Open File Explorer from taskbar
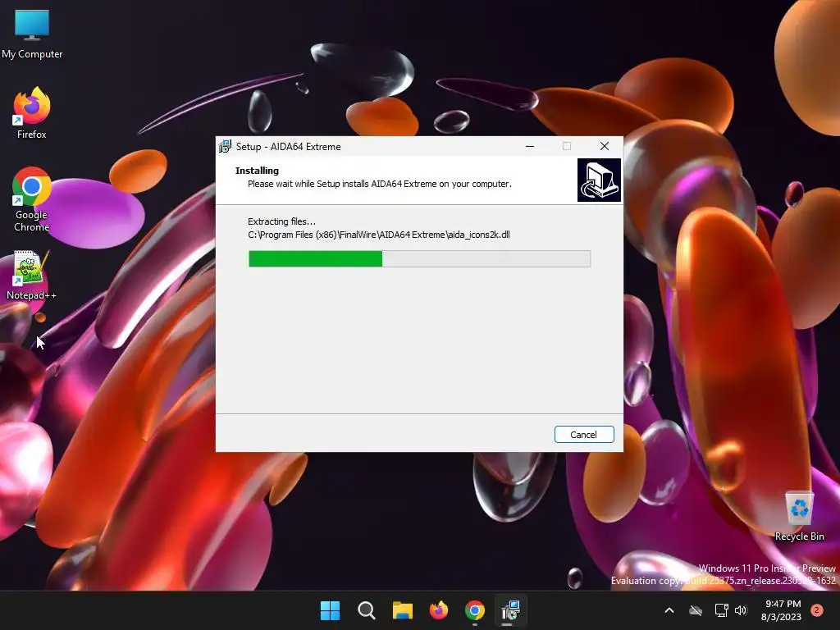Viewport: 840px width, 630px height. point(402,610)
